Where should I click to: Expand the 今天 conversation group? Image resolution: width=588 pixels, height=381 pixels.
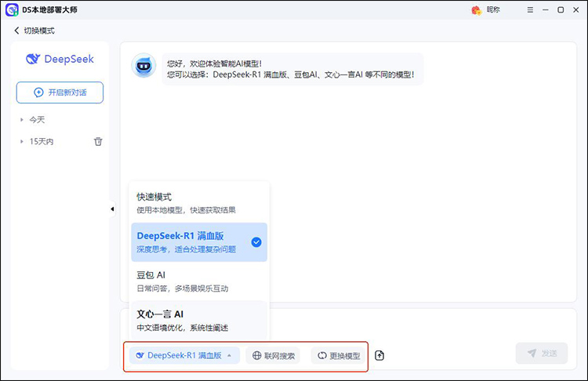pos(22,120)
